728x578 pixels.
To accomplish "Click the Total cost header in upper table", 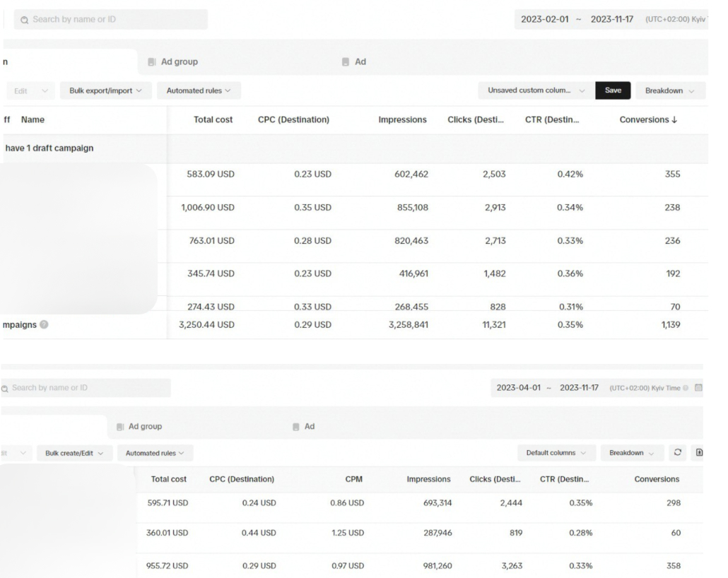I will [213, 120].
